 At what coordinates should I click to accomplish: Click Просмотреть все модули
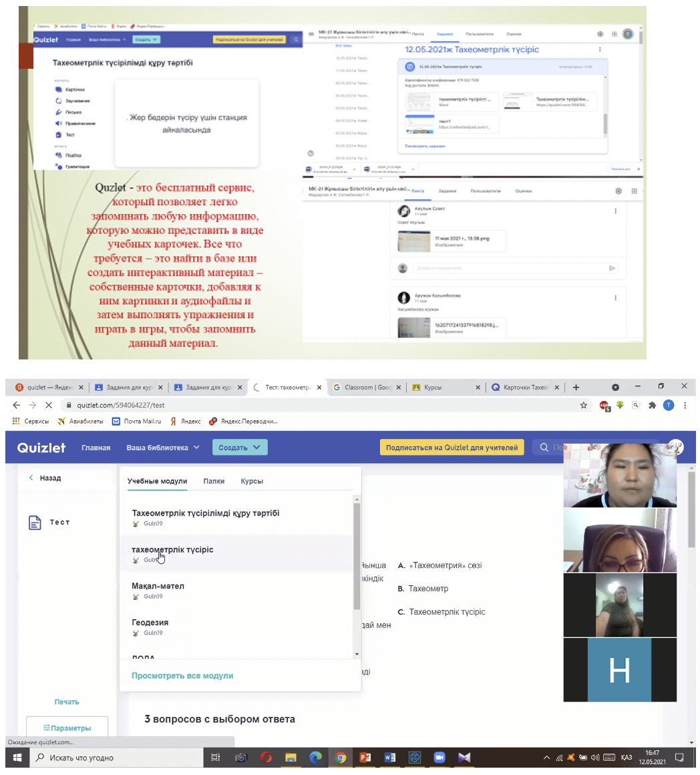click(x=182, y=675)
